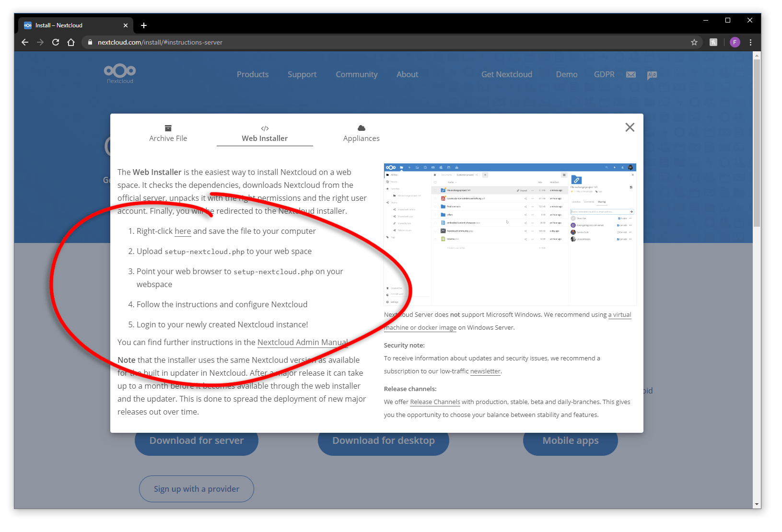Bookmark this page with the star icon
Image resolution: width=782 pixels, height=532 pixels.
coord(694,42)
